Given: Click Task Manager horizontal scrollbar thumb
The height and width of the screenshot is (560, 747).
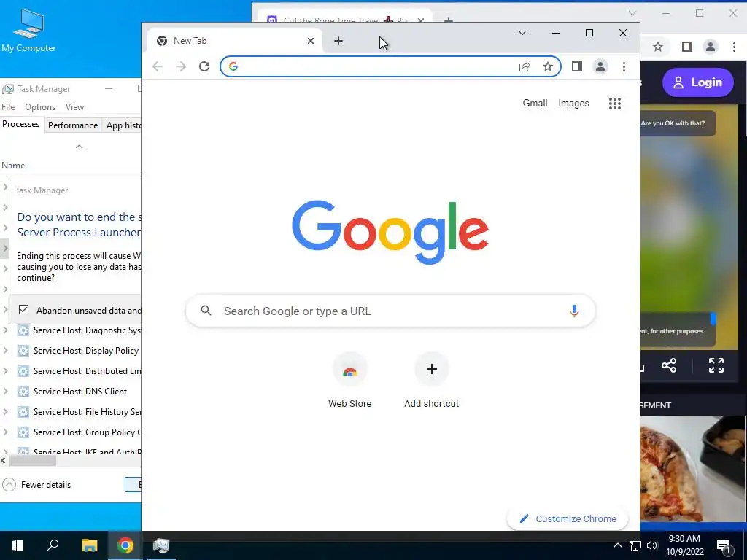Looking at the screenshot, I should 32,461.
